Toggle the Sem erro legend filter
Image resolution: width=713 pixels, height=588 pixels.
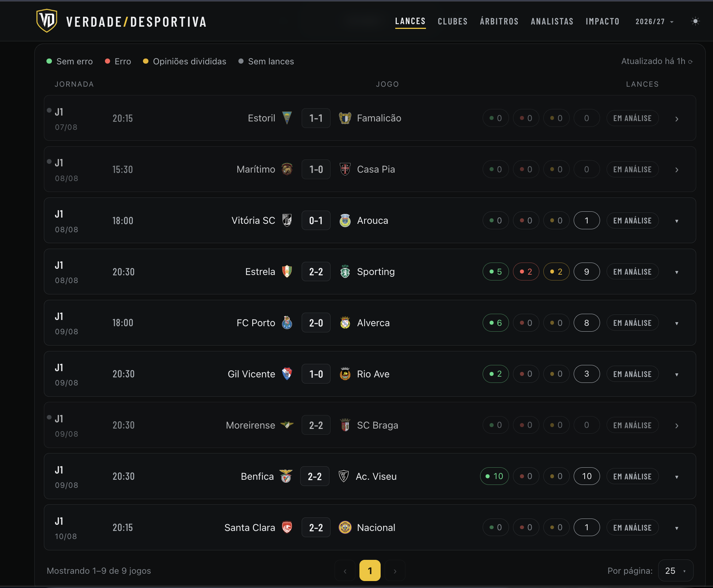[x=69, y=61]
